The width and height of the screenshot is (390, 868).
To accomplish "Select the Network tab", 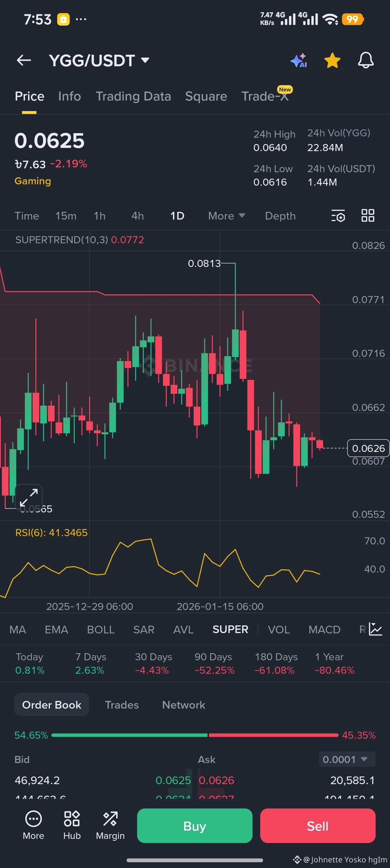I will [x=184, y=704].
